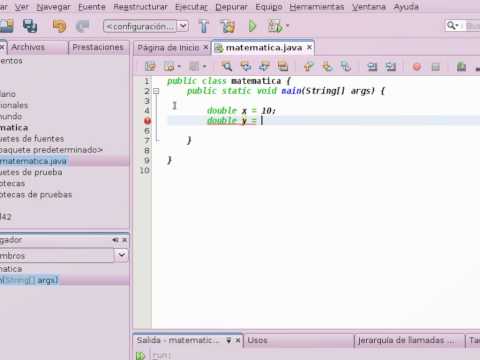Open the arrow beside the grey editor toolbar icon
The height and width of the screenshot is (360, 480).
pos(204,67)
